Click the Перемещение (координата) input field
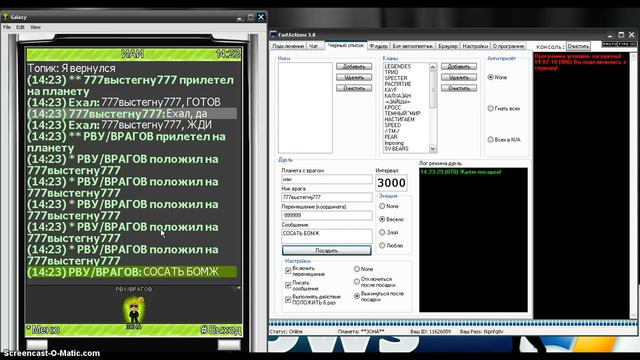Image resolution: width=640 pixels, height=360 pixels. (x=327, y=215)
